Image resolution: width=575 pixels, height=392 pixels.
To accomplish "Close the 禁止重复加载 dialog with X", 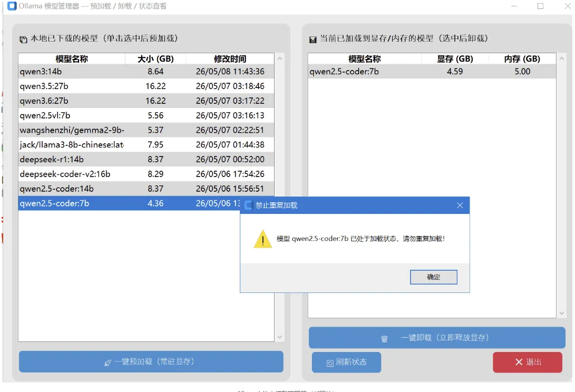I will tap(460, 205).
